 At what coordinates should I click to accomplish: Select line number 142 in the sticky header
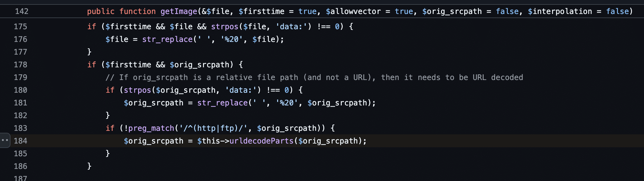point(22,11)
